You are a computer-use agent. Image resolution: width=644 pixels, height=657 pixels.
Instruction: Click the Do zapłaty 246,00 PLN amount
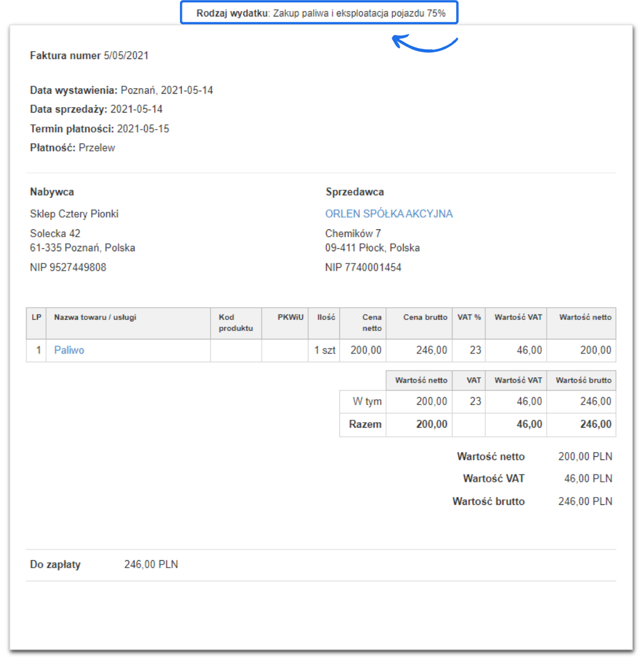[x=151, y=565]
